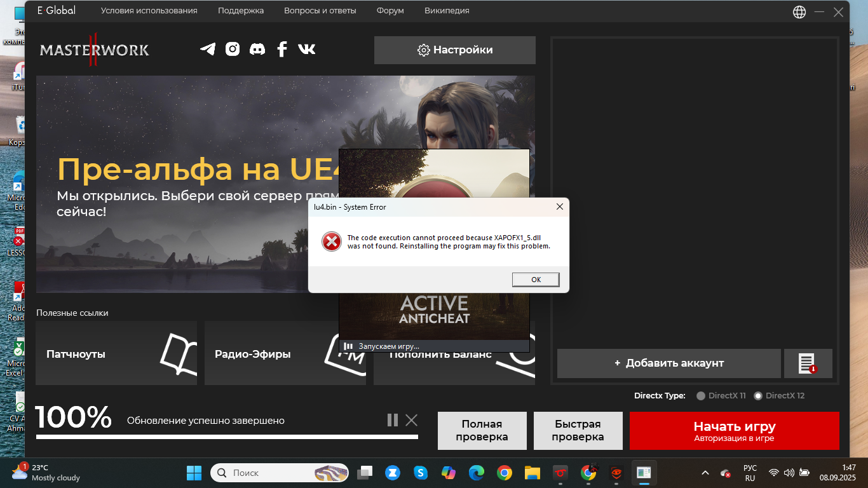
Task: Open the blue Z app taskbar icon
Action: click(392, 473)
